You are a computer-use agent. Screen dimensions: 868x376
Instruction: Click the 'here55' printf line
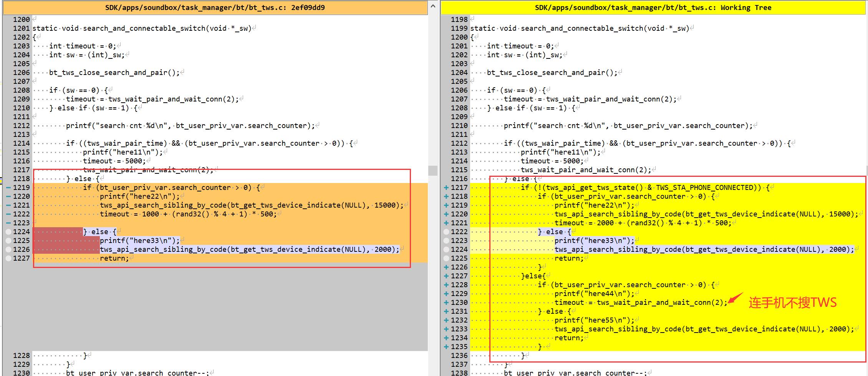click(x=595, y=320)
